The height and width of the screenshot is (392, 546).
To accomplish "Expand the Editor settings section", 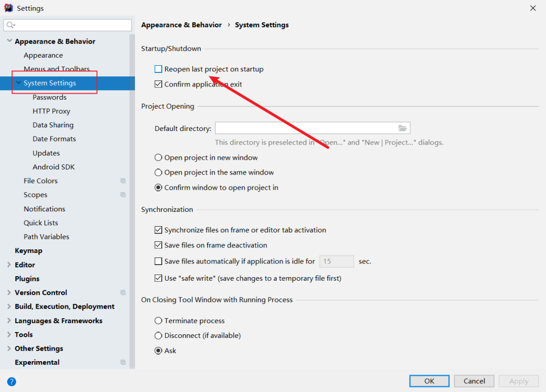I will coord(9,265).
